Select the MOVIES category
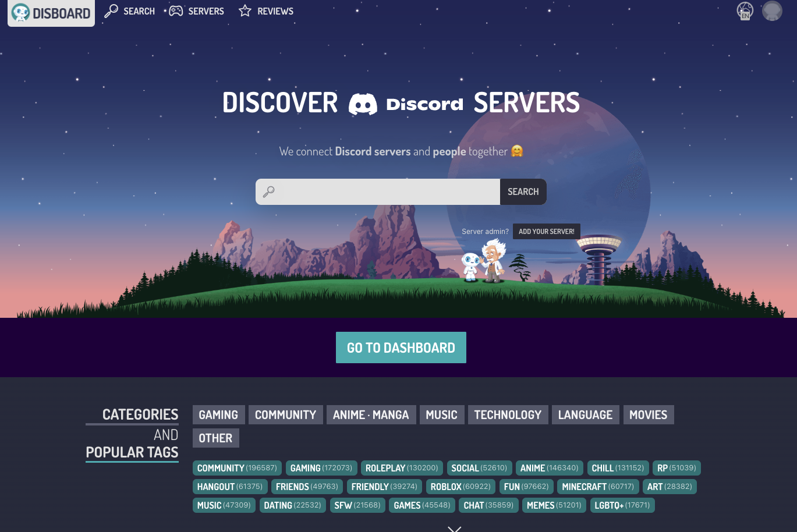Screen dimensions: 797x532 coord(648,415)
